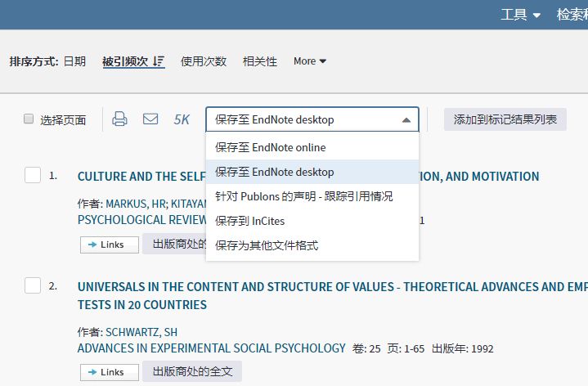Viewport: 588px width, 386px height.
Task: Click Links button under result 2
Action: pyautogui.click(x=110, y=372)
